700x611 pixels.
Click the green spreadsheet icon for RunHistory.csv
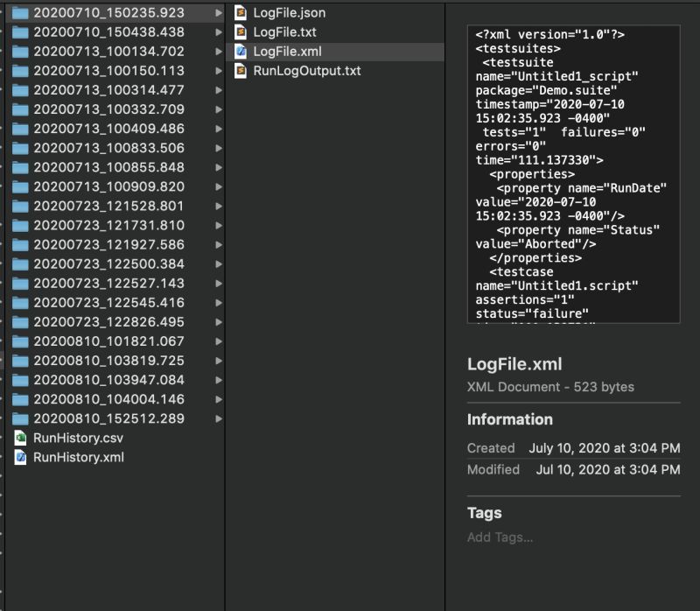click(x=21, y=438)
